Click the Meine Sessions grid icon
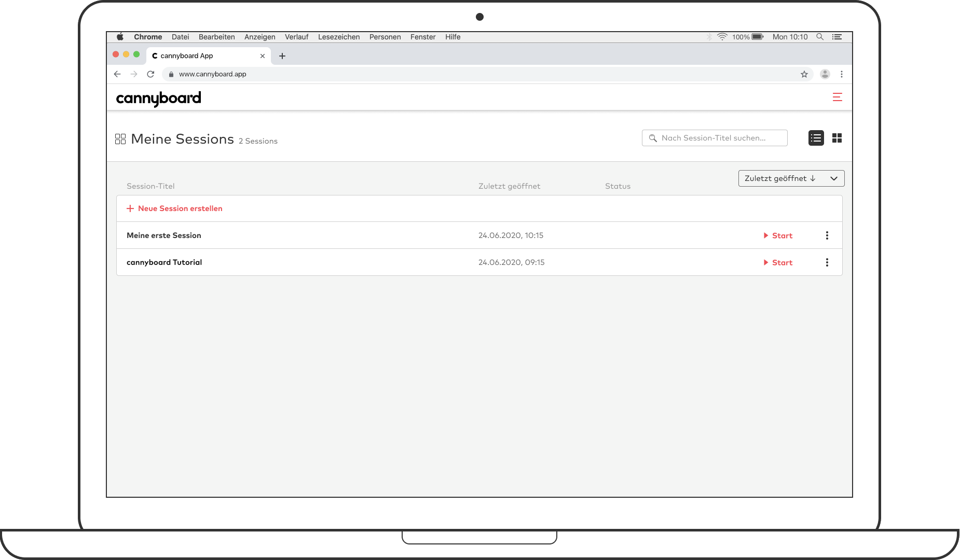 120,139
